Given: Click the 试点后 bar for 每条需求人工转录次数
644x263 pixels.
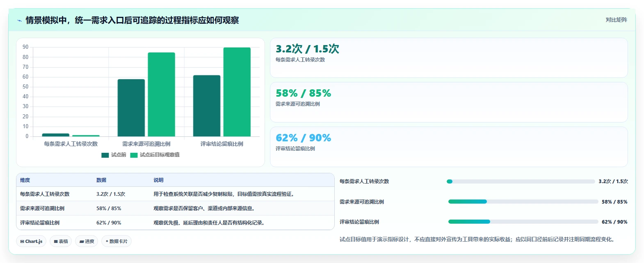Looking at the screenshot, I should [86, 136].
